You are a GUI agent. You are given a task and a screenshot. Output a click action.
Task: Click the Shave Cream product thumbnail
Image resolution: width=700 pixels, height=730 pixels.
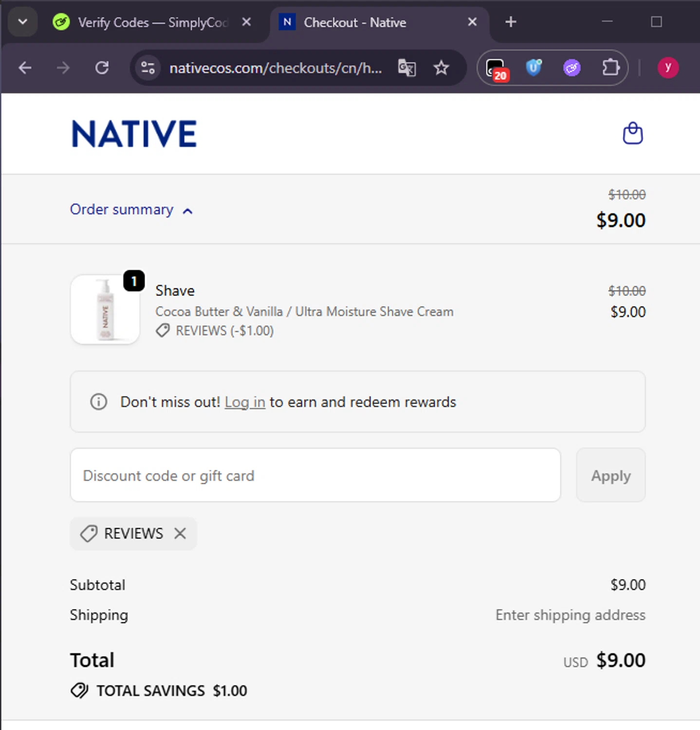click(105, 310)
